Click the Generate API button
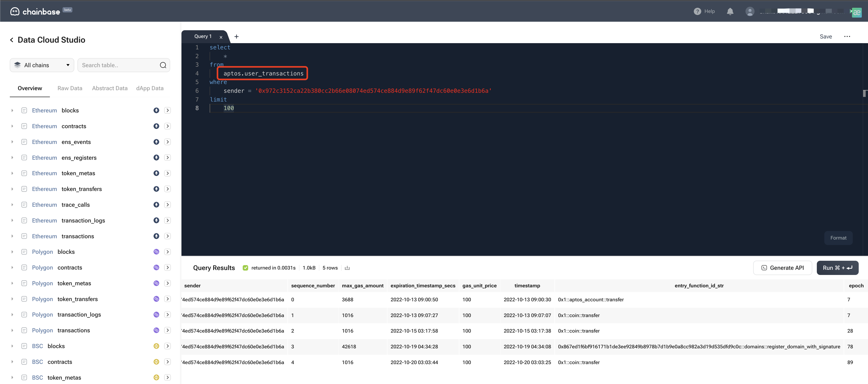Screen dimensions: 868x384 pyautogui.click(x=782, y=268)
